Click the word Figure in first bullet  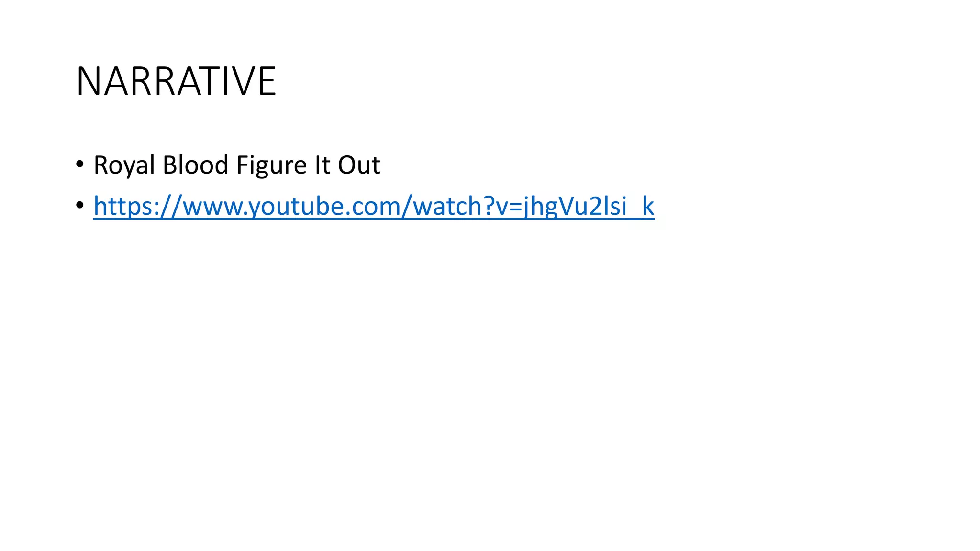click(271, 165)
